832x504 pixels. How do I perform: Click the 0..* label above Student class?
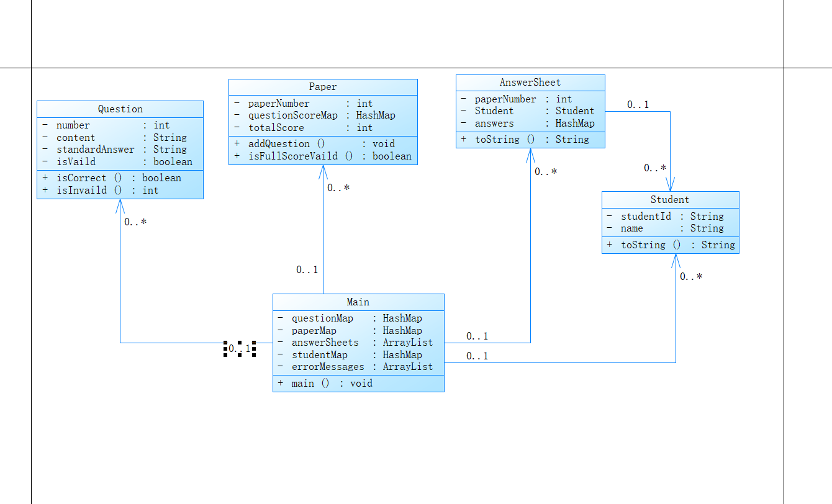pos(655,168)
